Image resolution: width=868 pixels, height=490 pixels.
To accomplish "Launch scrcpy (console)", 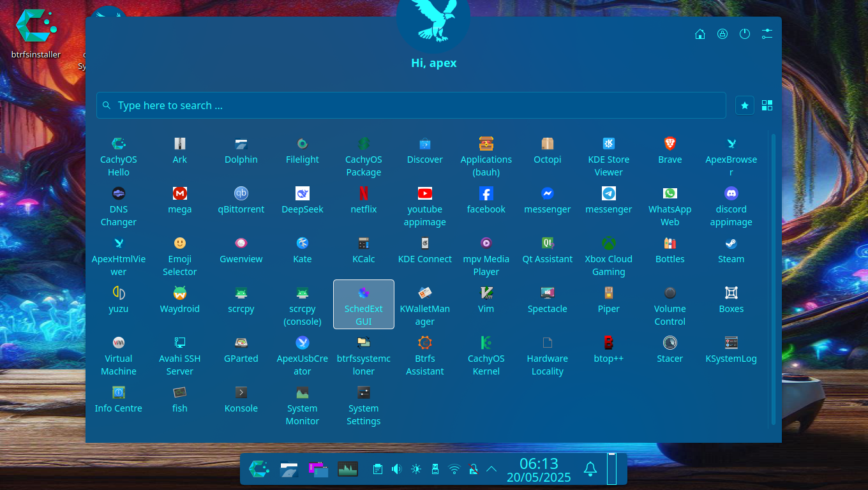I will click(x=303, y=306).
